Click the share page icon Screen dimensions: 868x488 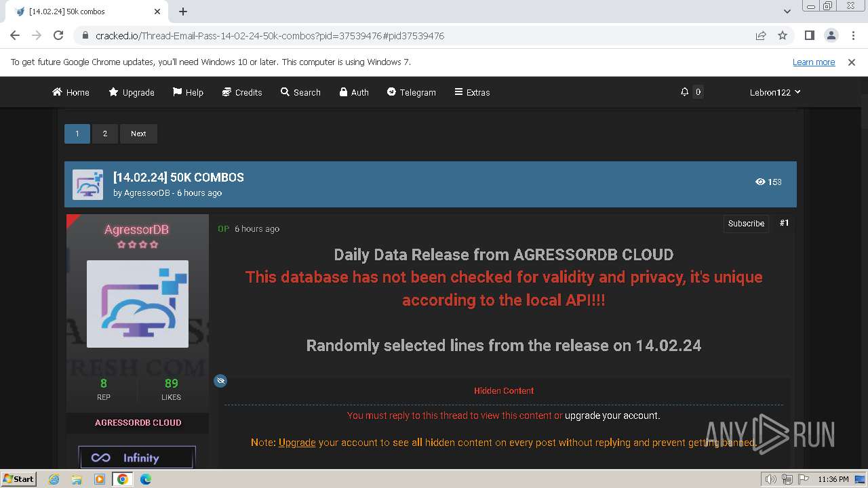click(x=761, y=35)
